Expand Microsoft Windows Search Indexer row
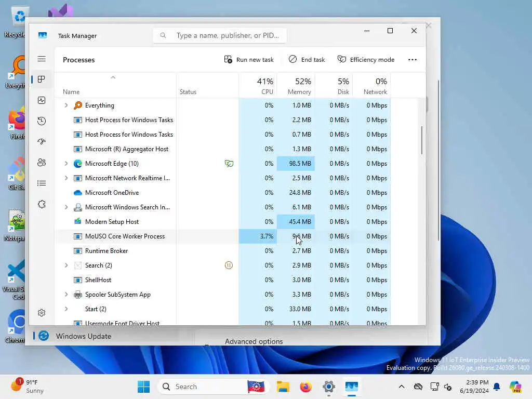This screenshot has height=399, width=532. tap(66, 207)
